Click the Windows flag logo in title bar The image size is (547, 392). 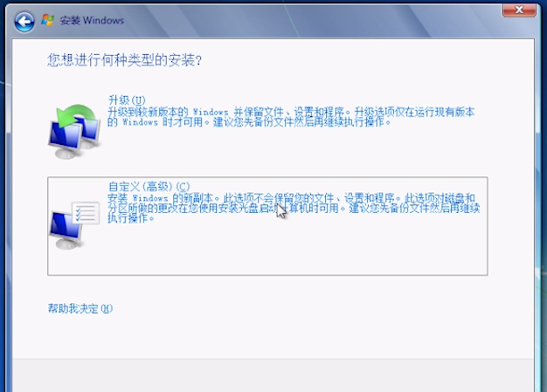click(x=47, y=20)
